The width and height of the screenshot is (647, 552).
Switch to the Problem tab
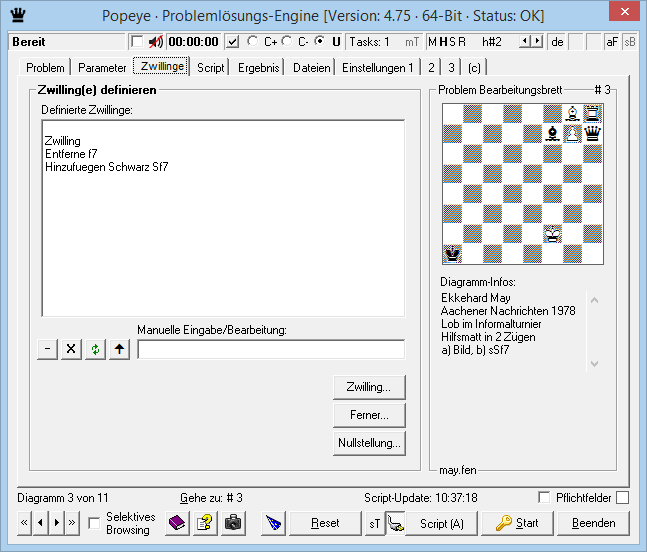45,68
